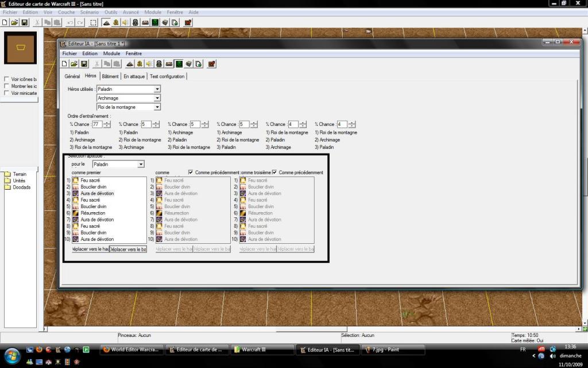This screenshot has width=588, height=368.
Task: Open the Windows Start menu
Action: pos(13,355)
